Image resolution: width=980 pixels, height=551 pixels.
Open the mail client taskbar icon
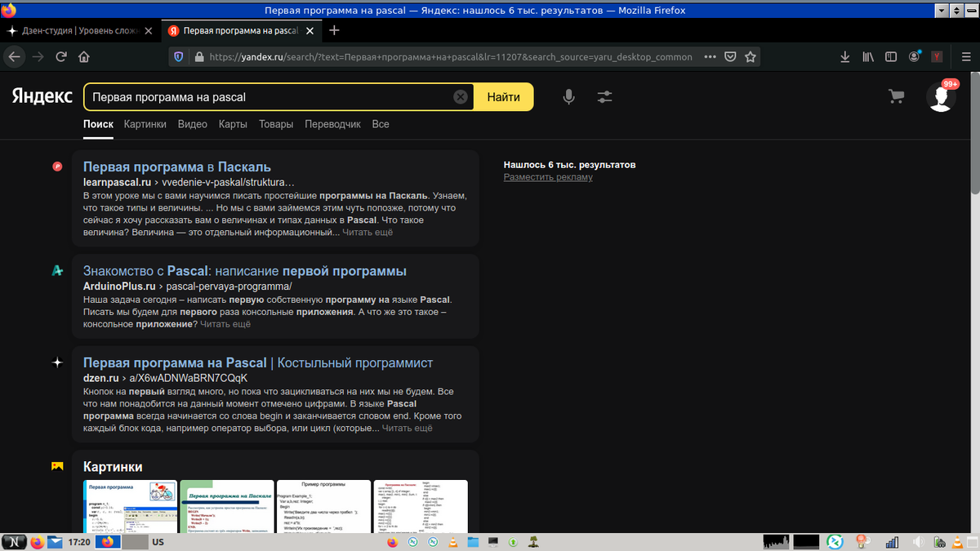point(55,542)
